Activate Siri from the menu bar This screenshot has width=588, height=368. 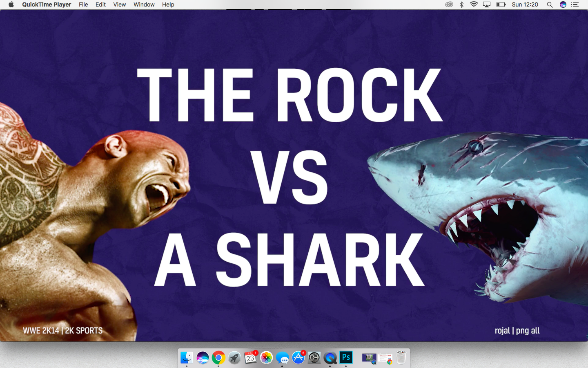click(x=563, y=4)
